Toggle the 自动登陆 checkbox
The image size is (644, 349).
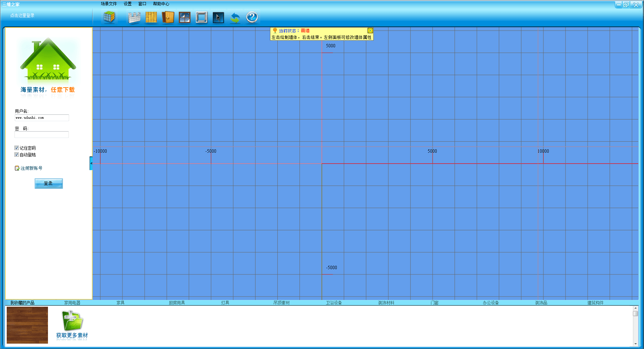[x=17, y=155]
